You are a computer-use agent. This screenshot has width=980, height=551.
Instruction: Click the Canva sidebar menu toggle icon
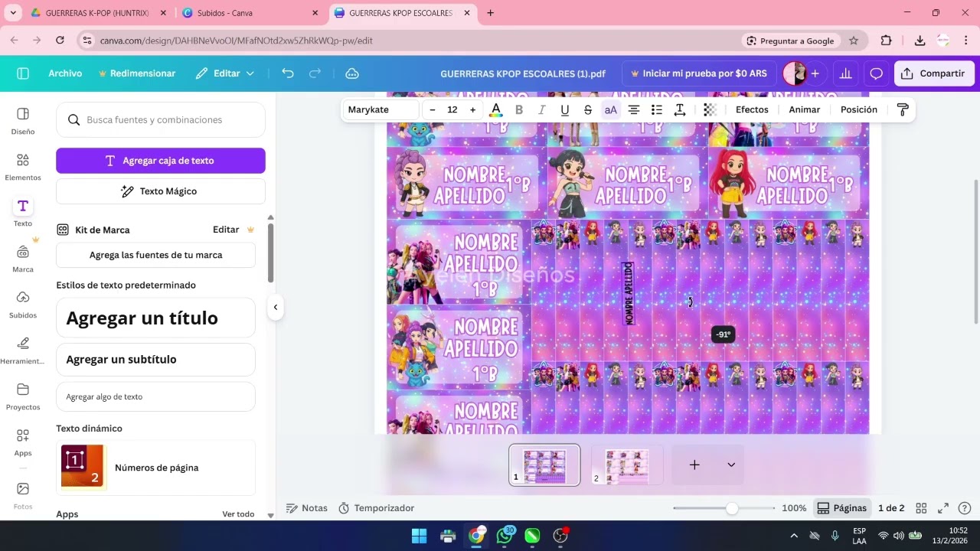pos(23,73)
